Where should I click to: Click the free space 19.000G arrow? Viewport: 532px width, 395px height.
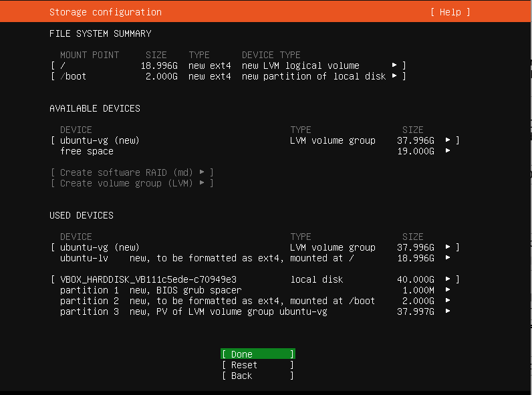tap(448, 151)
